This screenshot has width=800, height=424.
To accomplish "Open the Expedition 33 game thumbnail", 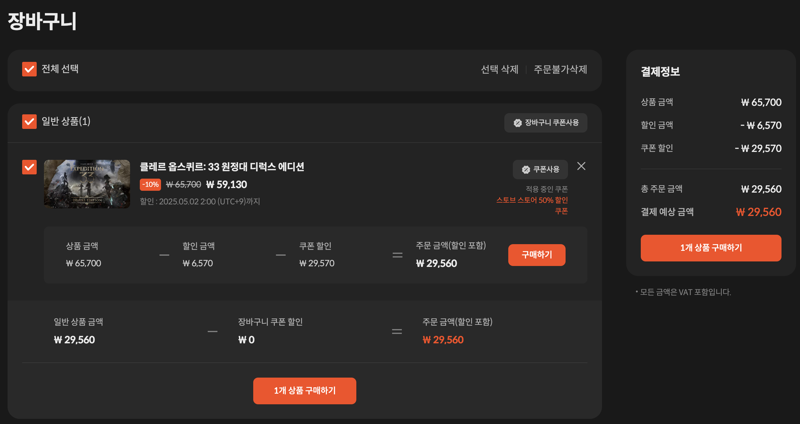I will [x=87, y=184].
